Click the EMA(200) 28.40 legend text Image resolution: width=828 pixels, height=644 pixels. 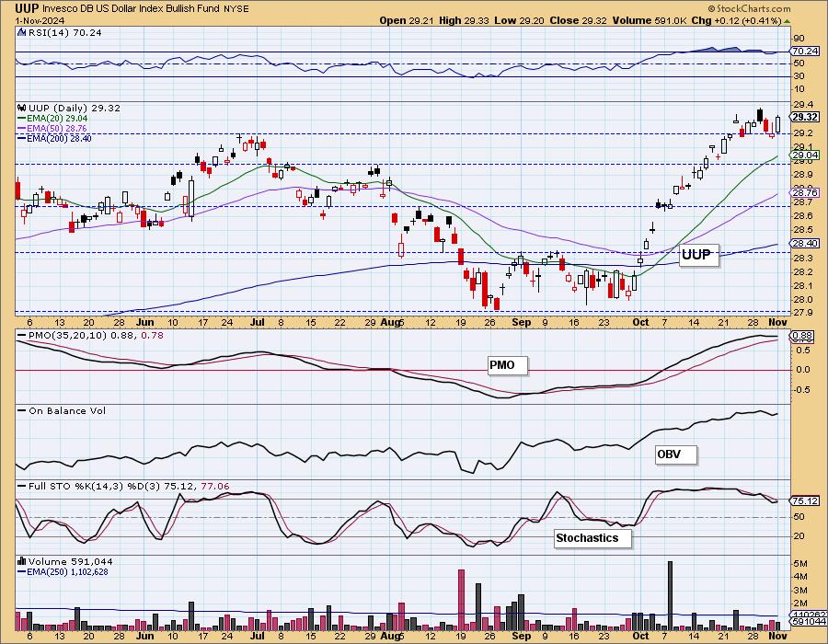click(x=59, y=138)
